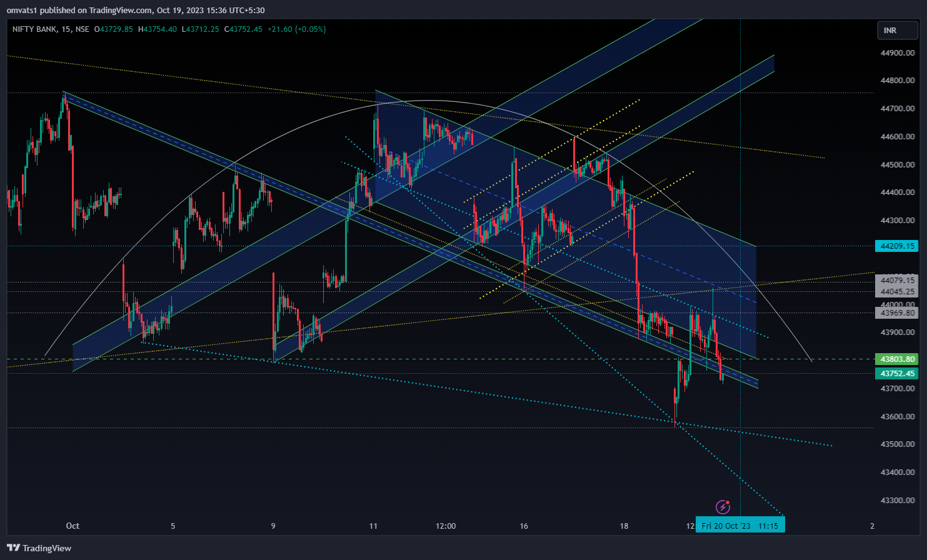Click the 43500.00 price axis label

(x=898, y=444)
